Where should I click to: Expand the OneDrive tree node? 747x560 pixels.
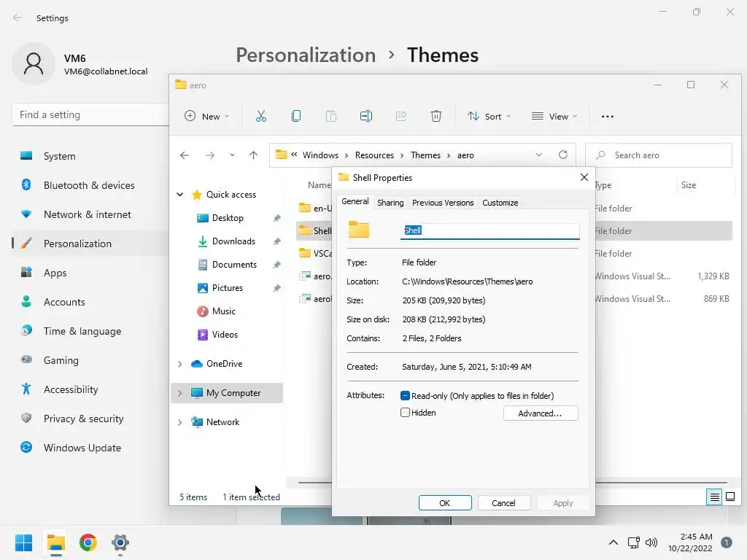tap(180, 364)
